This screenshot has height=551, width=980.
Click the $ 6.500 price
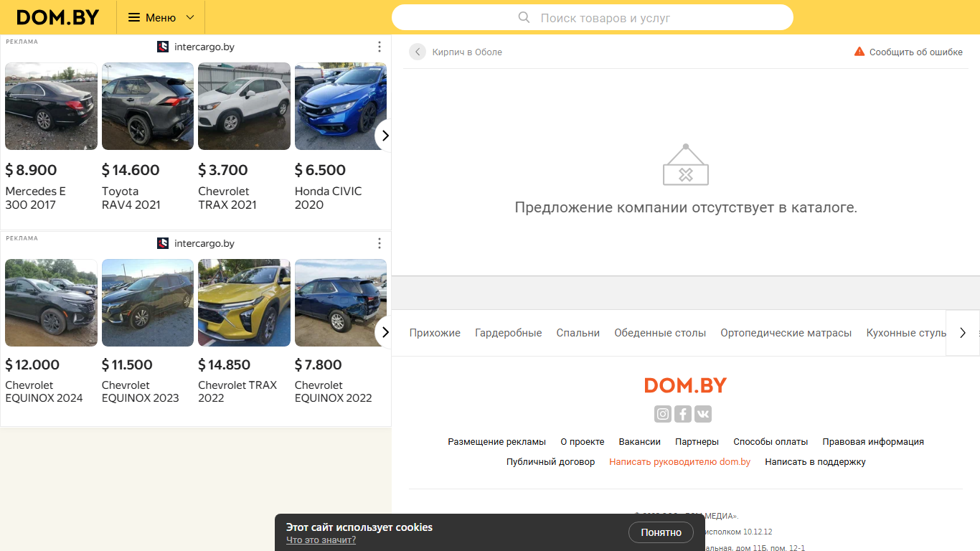click(x=320, y=170)
